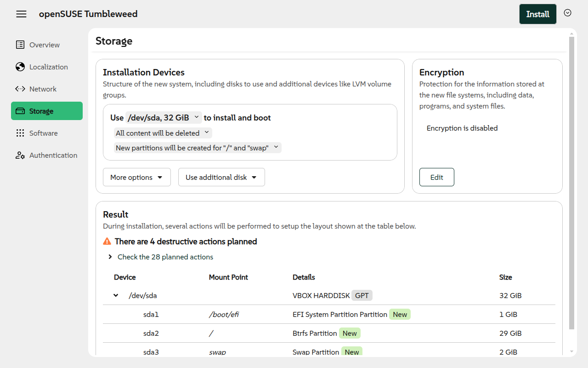588x368 pixels.
Task: Click the Install button
Action: tap(538, 14)
